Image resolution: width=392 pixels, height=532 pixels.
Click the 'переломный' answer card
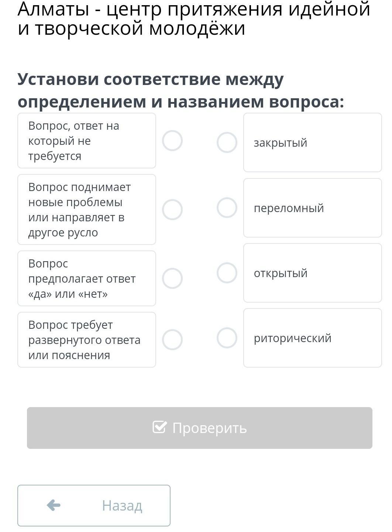pyautogui.click(x=312, y=208)
